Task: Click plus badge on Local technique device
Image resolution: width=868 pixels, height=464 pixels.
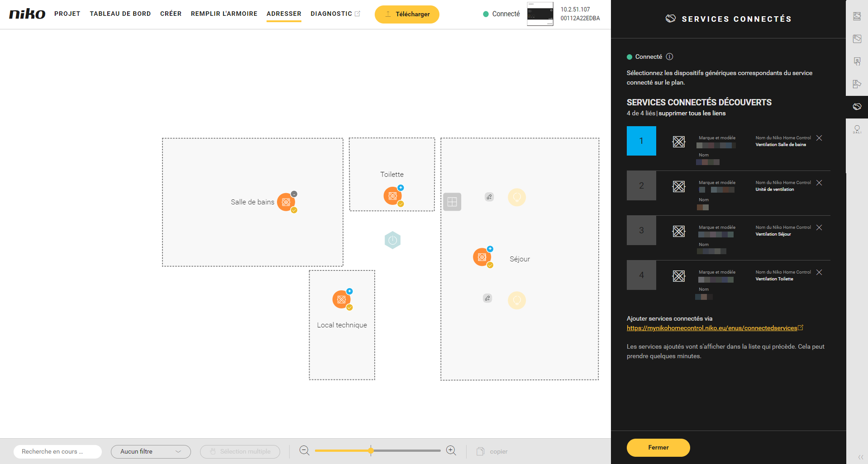Action: coord(349,291)
